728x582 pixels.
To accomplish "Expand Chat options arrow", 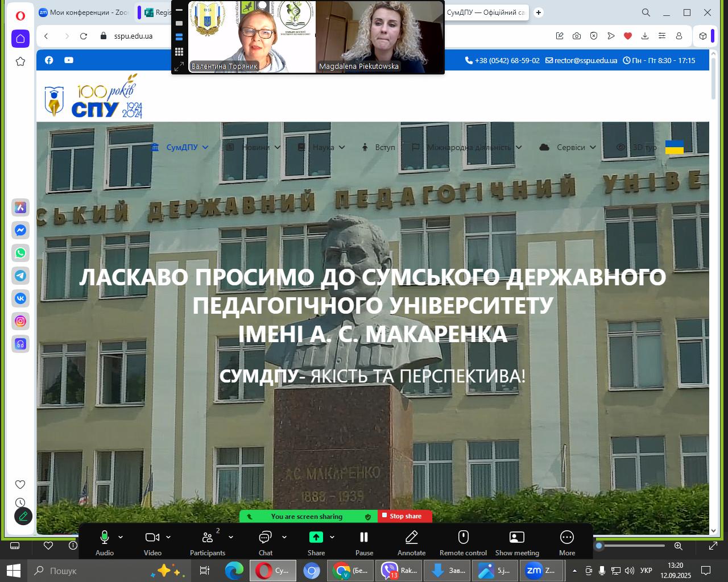I will [x=284, y=537].
